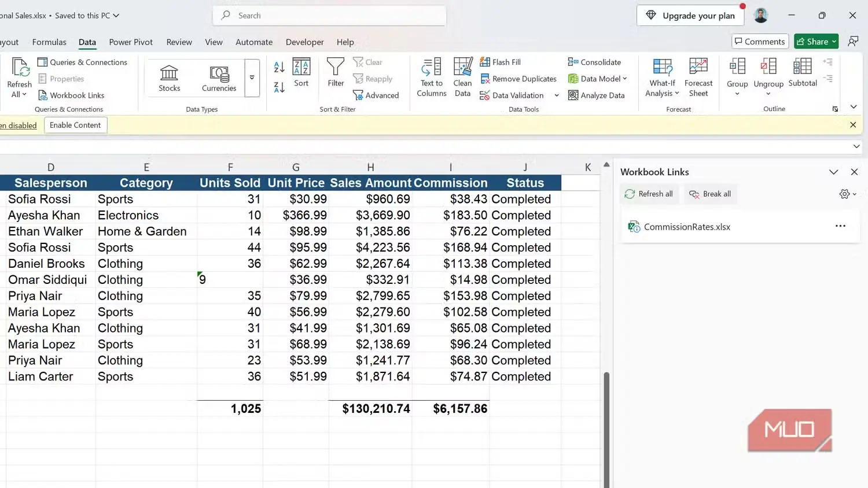Open the Comments button

pyautogui.click(x=760, y=42)
